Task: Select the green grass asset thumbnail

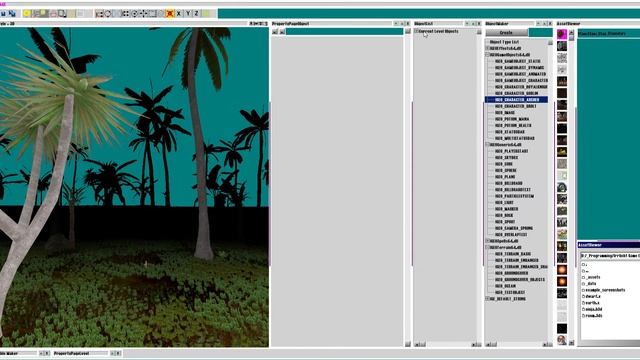Action: (x=562, y=234)
